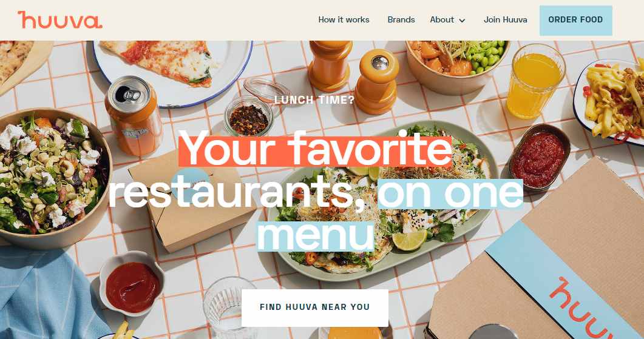Click the orange highlighted 'Your favorite' headline
Image resolution: width=644 pixels, height=339 pixels.
point(315,150)
